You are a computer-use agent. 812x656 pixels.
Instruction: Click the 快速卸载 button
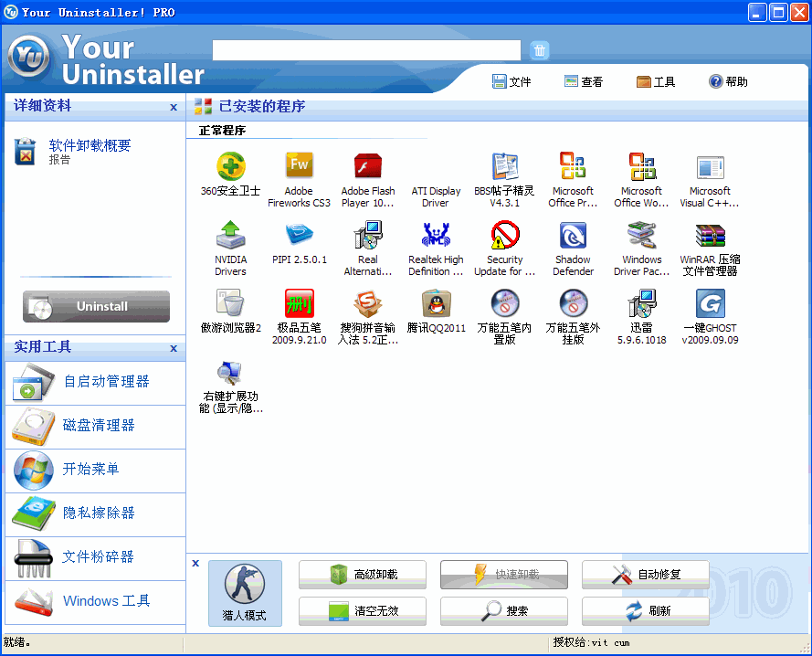coord(504,574)
